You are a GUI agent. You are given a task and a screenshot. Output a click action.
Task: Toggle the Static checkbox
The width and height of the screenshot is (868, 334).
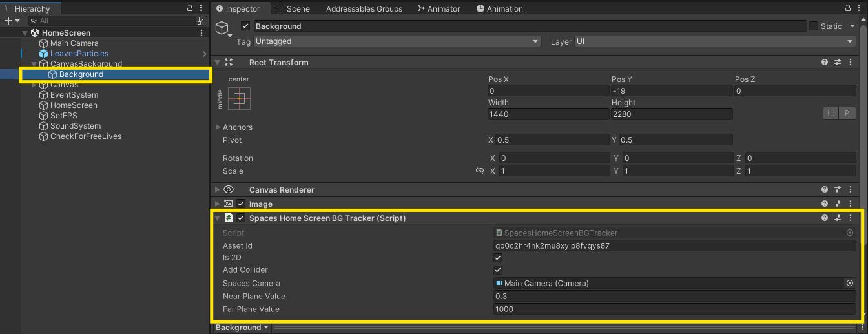click(814, 26)
